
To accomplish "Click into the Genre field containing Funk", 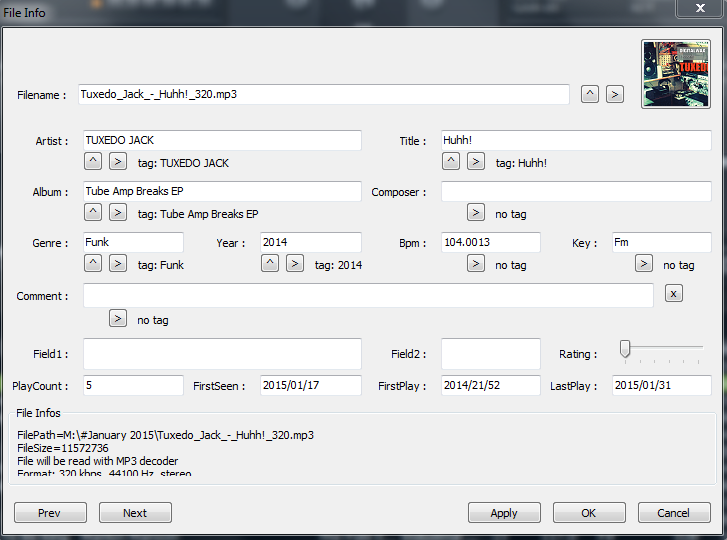I will 134,242.
